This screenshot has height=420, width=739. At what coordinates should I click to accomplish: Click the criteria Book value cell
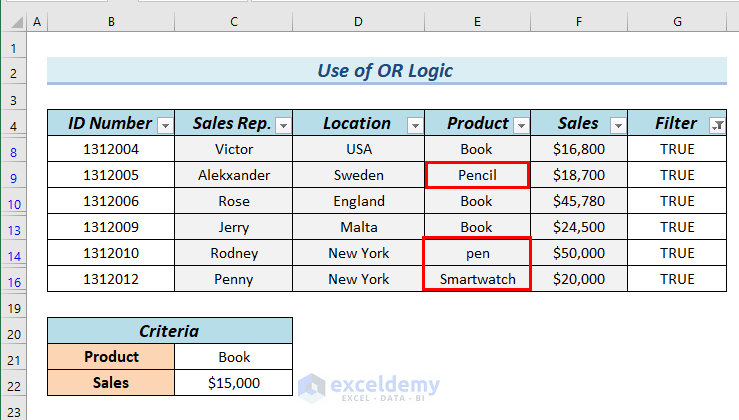tap(234, 357)
